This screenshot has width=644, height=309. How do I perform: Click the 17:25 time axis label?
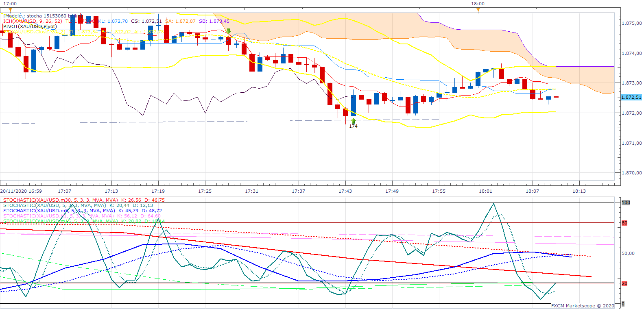coord(205,191)
